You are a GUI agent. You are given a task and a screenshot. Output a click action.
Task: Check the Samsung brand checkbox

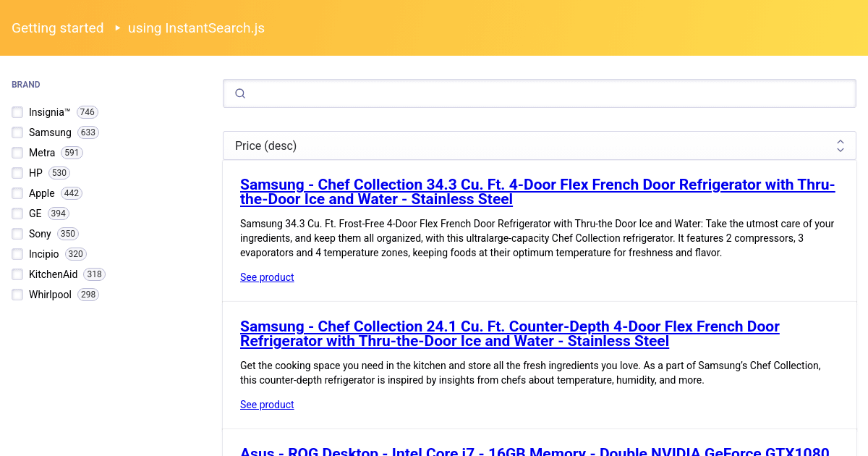[17, 132]
